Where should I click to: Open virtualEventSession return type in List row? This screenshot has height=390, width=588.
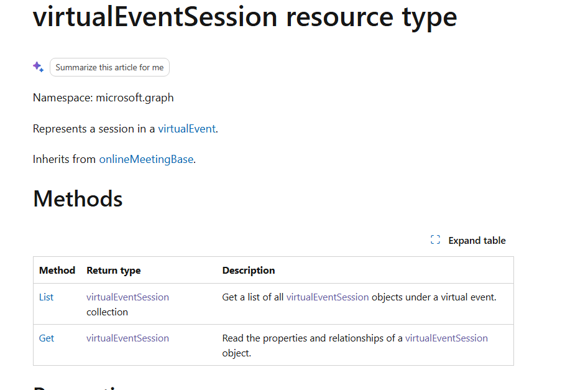coord(127,297)
